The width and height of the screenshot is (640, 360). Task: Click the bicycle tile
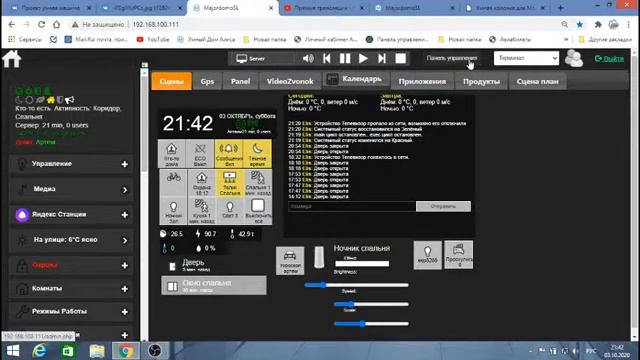172,182
